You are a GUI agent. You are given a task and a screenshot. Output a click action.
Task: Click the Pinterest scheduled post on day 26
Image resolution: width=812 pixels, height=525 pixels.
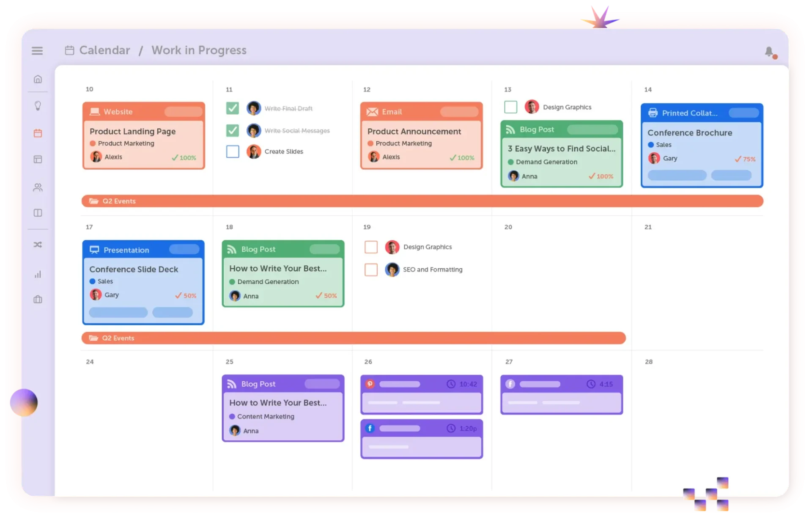(422, 393)
